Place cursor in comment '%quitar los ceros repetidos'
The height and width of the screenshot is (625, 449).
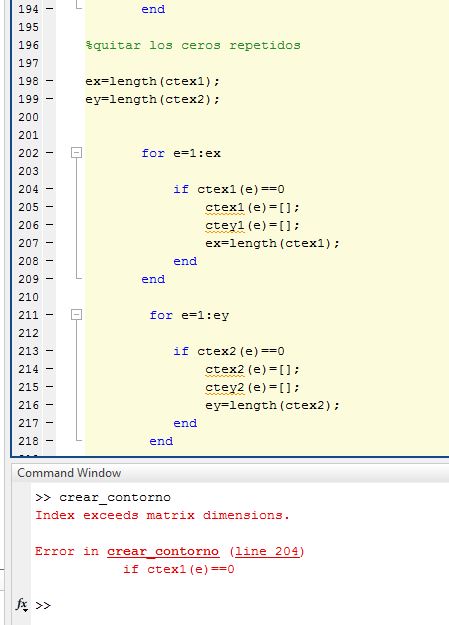click(x=193, y=45)
